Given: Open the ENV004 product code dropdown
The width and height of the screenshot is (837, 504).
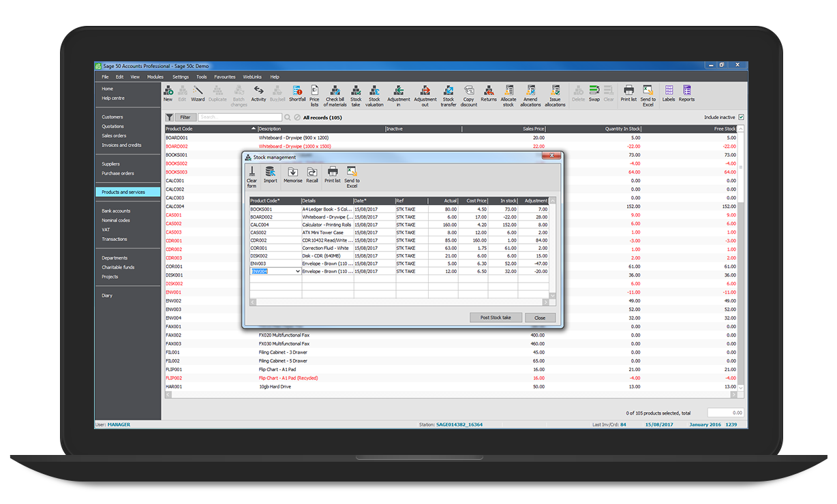Looking at the screenshot, I should [295, 271].
